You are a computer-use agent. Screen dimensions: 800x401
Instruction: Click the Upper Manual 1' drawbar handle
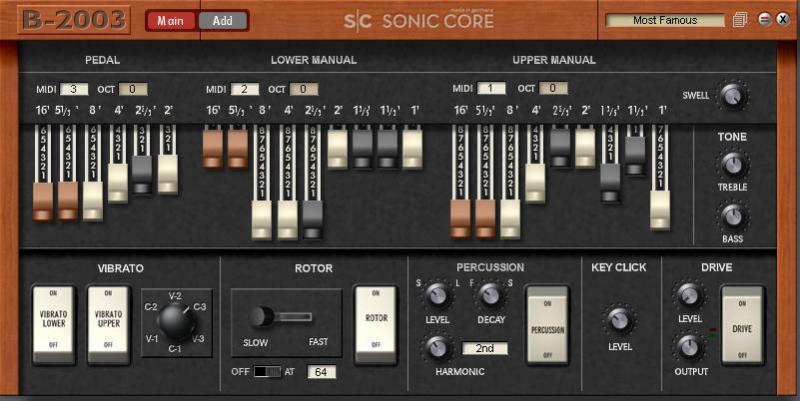click(x=660, y=210)
